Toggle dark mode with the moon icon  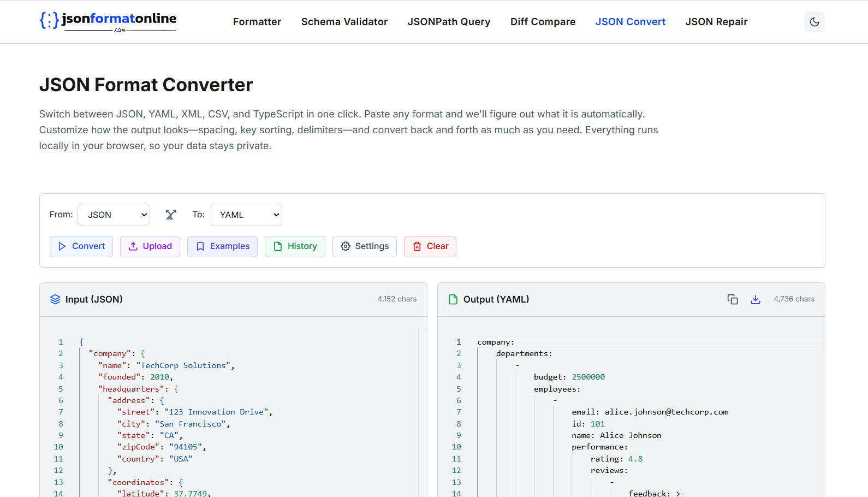(x=814, y=22)
